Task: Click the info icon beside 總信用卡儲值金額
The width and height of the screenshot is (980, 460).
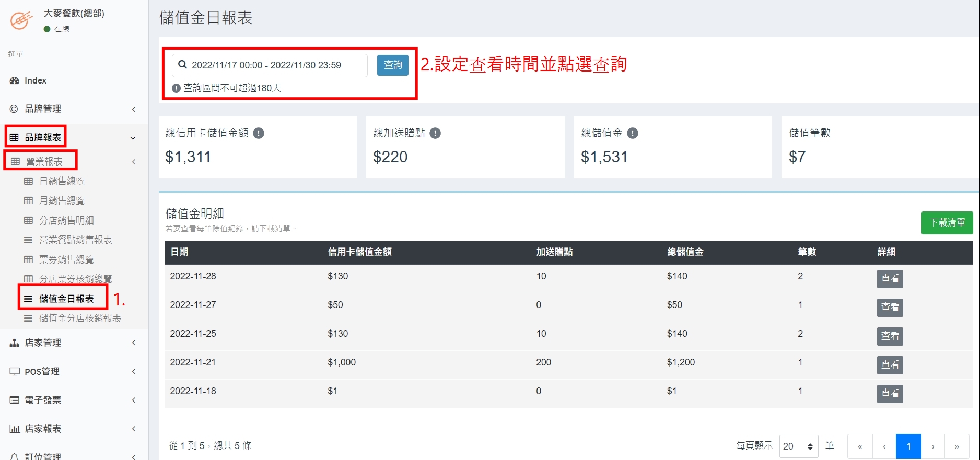Action: (x=259, y=133)
